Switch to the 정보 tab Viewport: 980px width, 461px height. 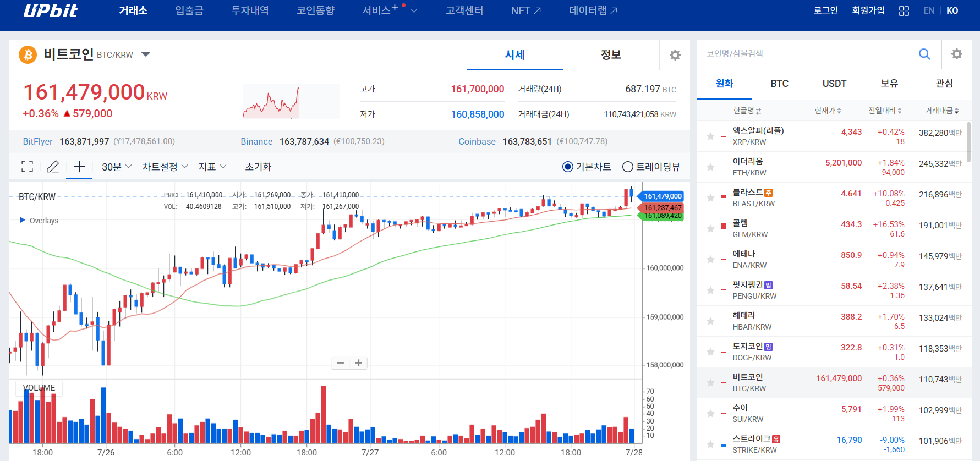611,55
